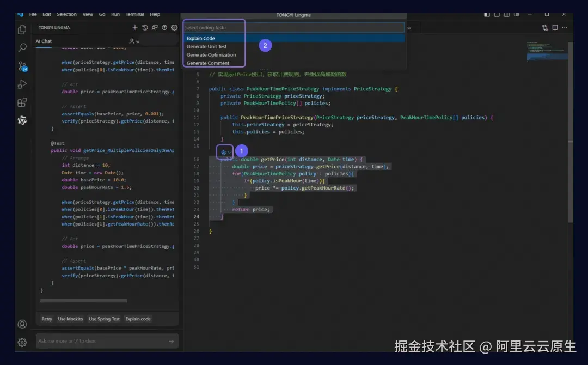Open the Help menu
Screen dimensions: 588x365
155,14
